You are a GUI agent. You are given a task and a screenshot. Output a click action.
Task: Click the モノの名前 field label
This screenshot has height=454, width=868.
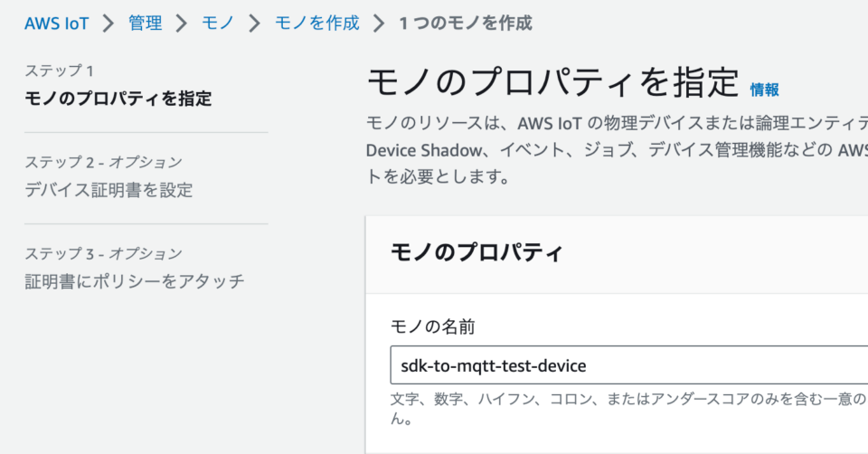[x=433, y=326]
